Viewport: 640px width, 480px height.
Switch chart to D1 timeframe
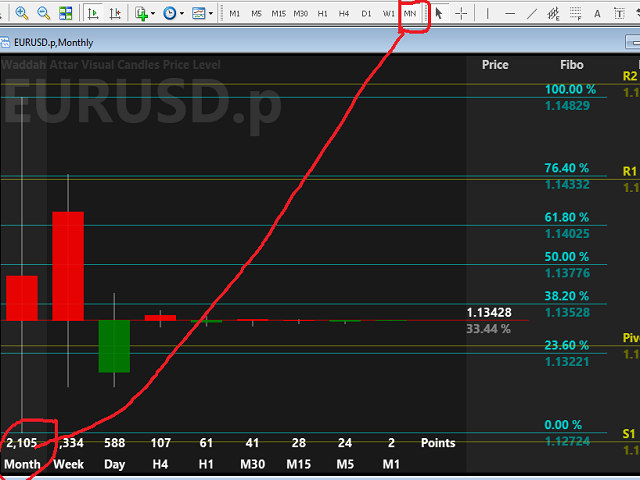pyautogui.click(x=366, y=13)
